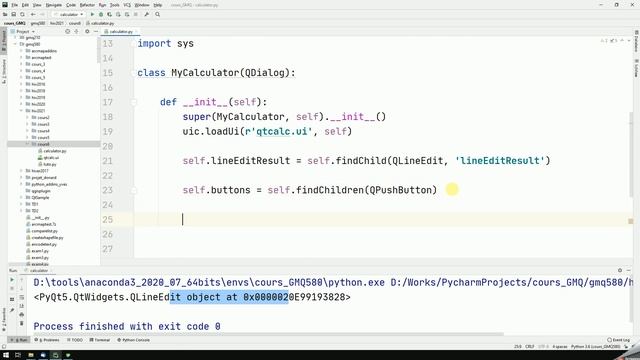Open the TODO tool window
Screen dimensions: 640x360
pyautogui.click(x=75, y=340)
